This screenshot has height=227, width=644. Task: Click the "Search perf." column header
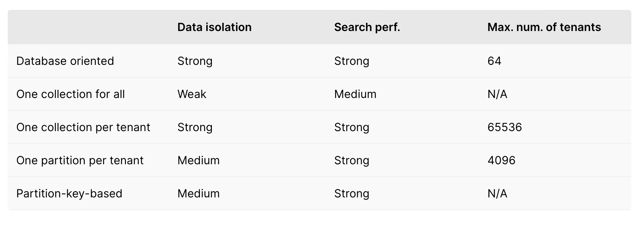coord(367,27)
